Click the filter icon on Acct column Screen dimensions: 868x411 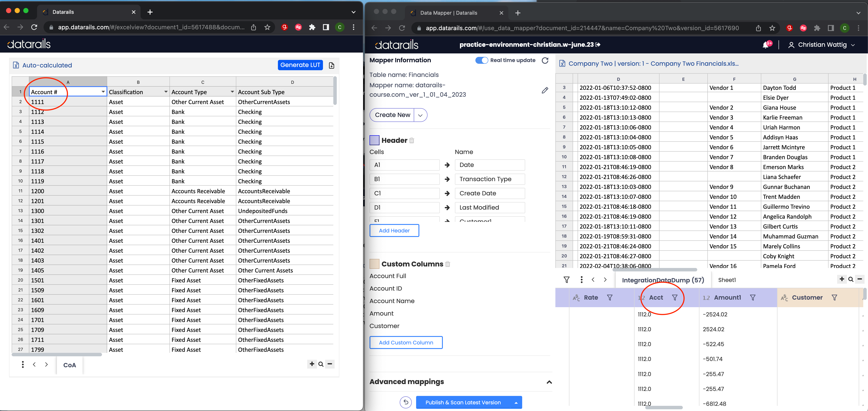pyautogui.click(x=675, y=297)
